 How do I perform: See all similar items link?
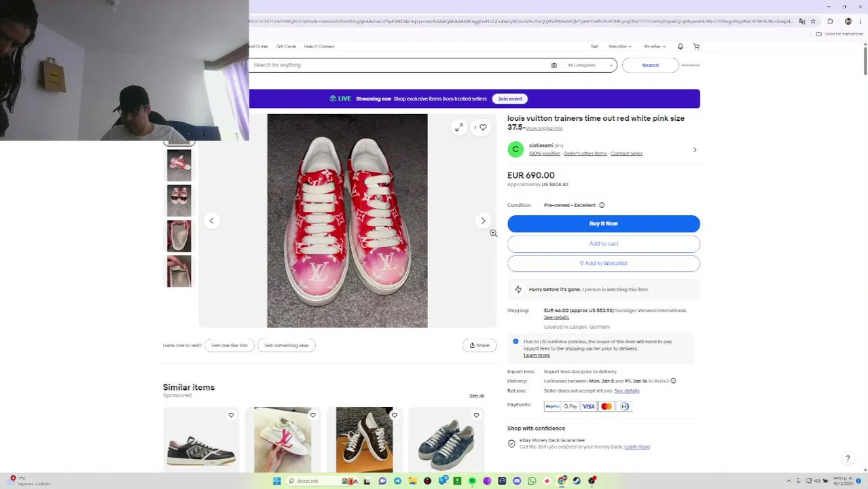477,396
